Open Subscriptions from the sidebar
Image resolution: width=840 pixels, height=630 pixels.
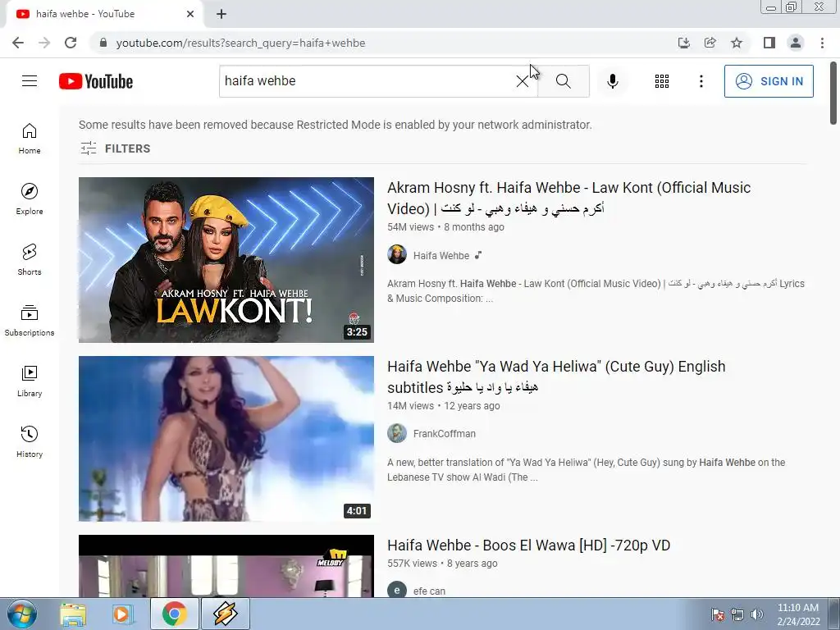point(30,321)
